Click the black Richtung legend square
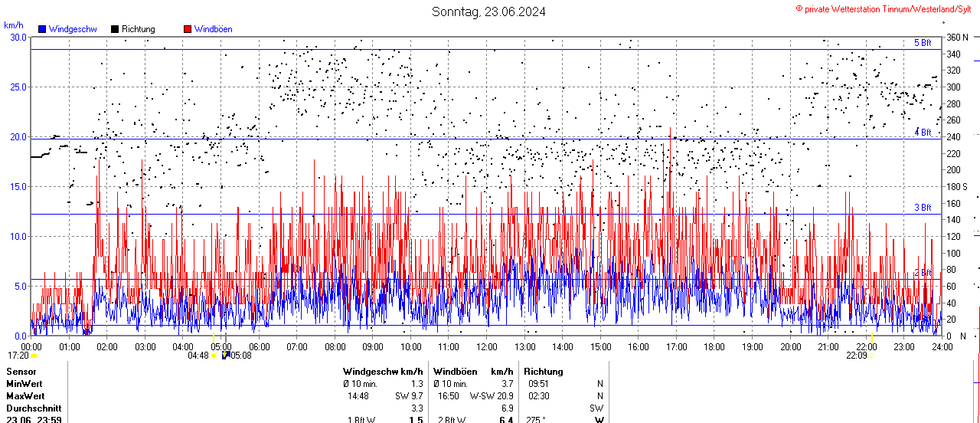 [x=115, y=29]
